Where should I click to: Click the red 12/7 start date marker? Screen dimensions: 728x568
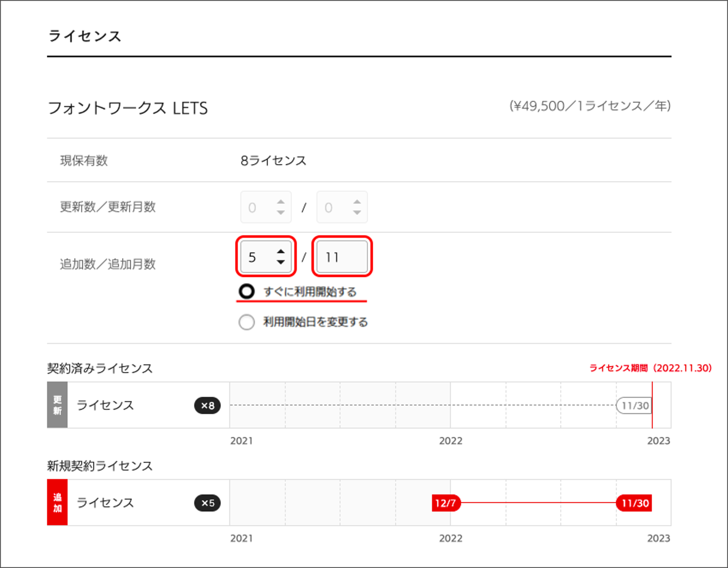(446, 503)
